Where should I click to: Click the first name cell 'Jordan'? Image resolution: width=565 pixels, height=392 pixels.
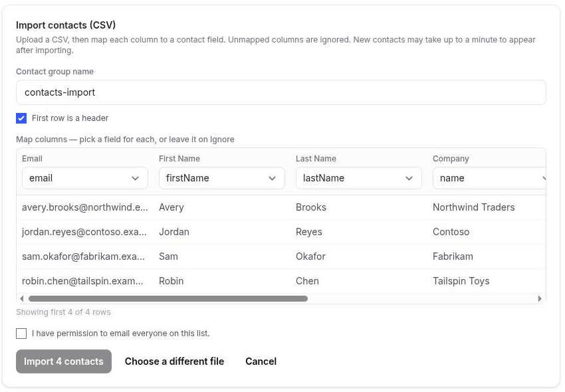click(x=174, y=232)
